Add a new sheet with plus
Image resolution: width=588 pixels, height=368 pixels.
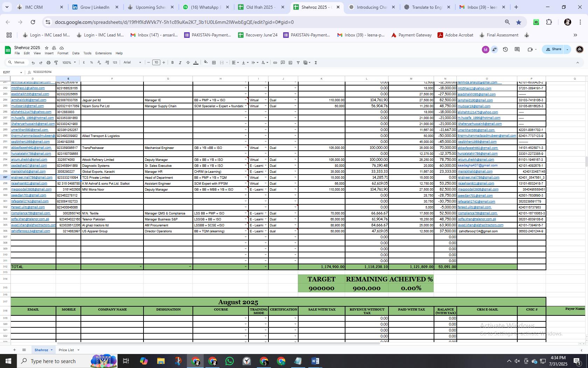click(x=14, y=350)
